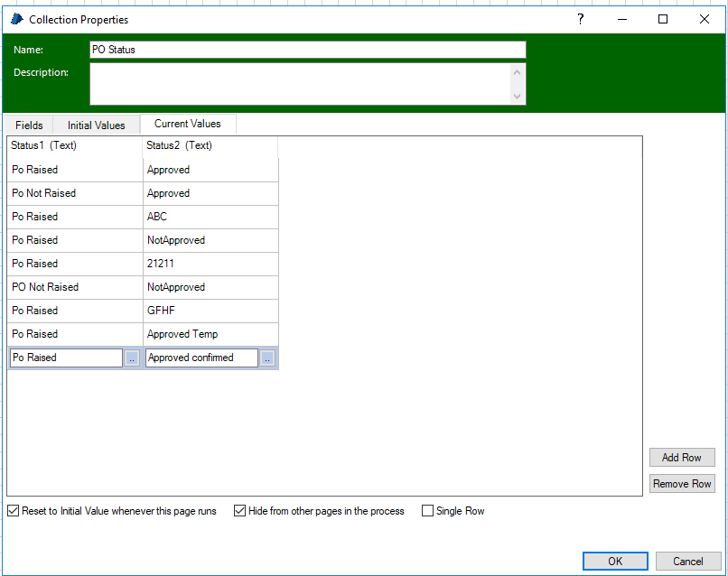
Task: Open expression editor button for Approved confirmed cell
Action: (x=267, y=358)
